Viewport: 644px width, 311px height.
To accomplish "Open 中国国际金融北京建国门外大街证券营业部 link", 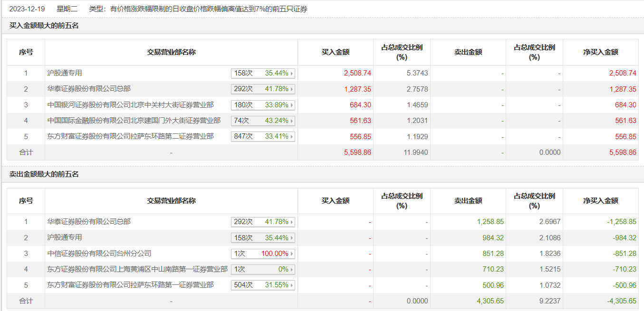I will coord(134,121).
